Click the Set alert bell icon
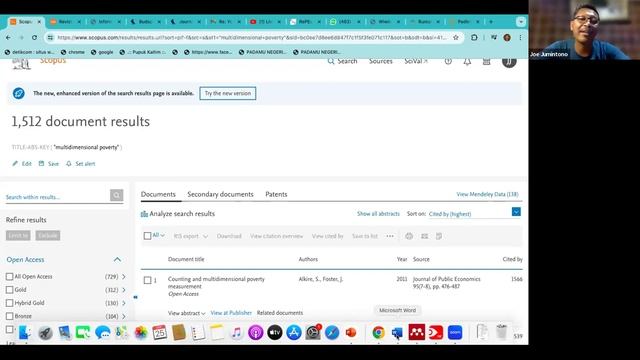 tap(69, 164)
